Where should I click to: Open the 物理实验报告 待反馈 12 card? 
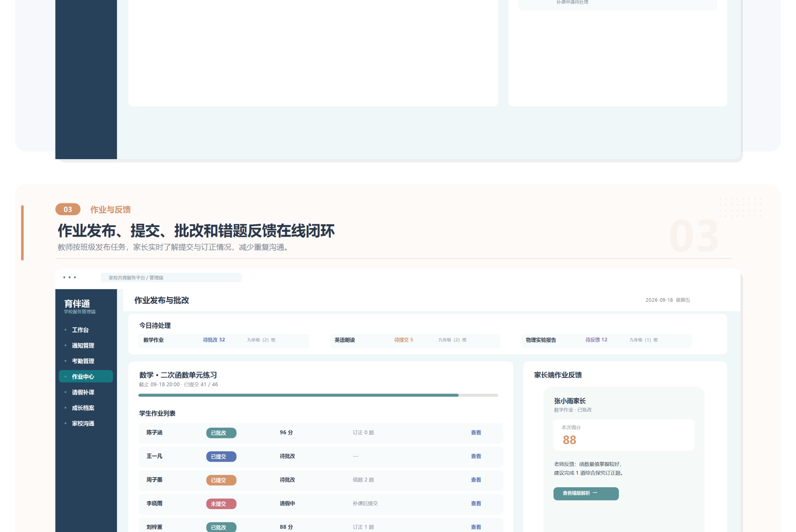click(606, 340)
